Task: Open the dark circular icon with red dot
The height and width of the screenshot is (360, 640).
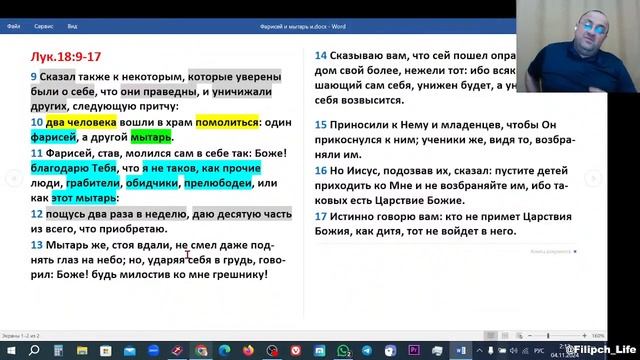Action: [272, 351]
